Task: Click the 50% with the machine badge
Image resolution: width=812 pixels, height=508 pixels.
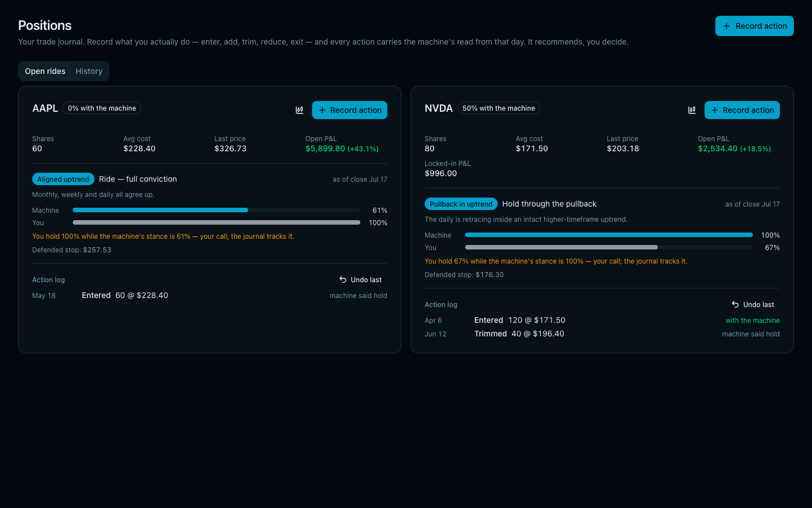Action: click(498, 108)
